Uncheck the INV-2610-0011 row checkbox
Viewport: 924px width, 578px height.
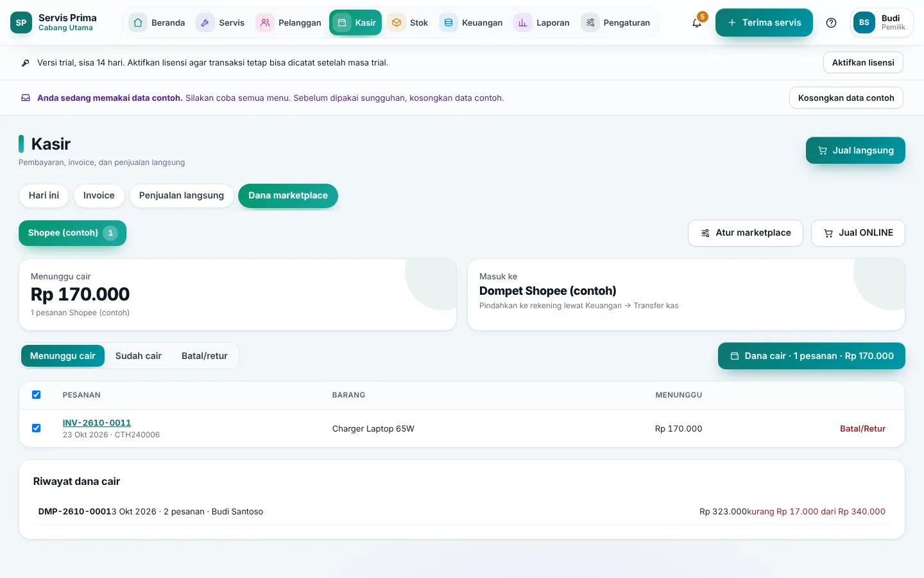tap(37, 428)
